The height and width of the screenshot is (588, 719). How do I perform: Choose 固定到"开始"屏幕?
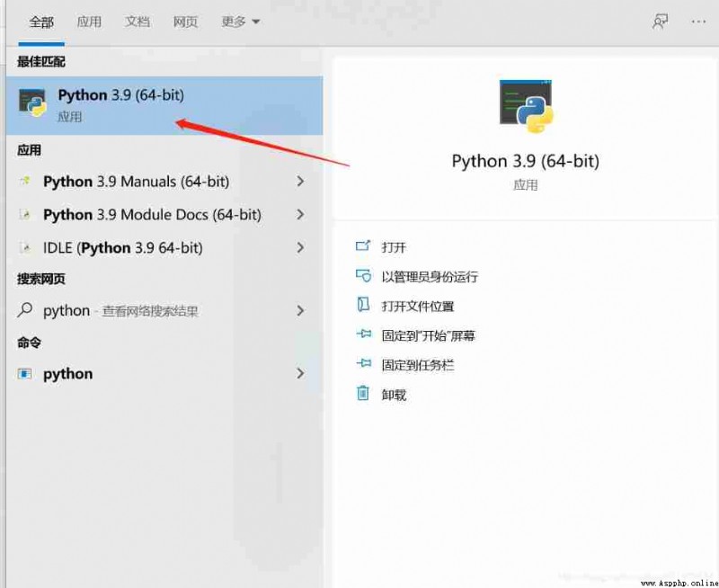[429, 335]
